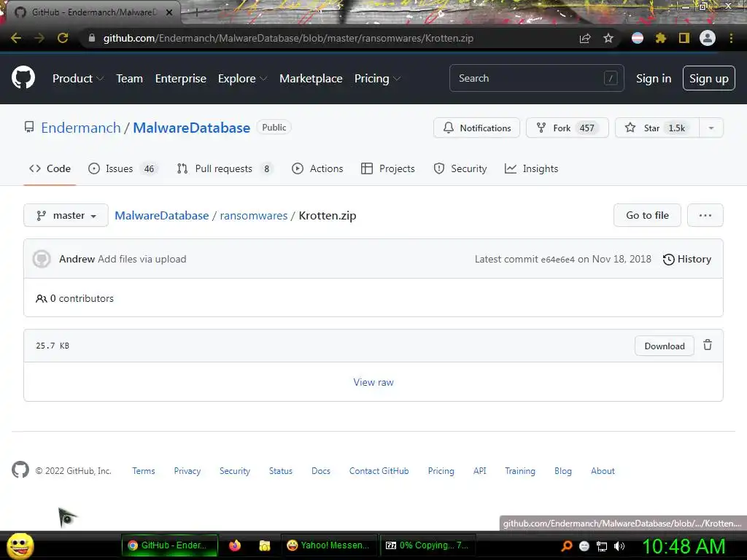Close the GitHub browser tab

(169, 12)
